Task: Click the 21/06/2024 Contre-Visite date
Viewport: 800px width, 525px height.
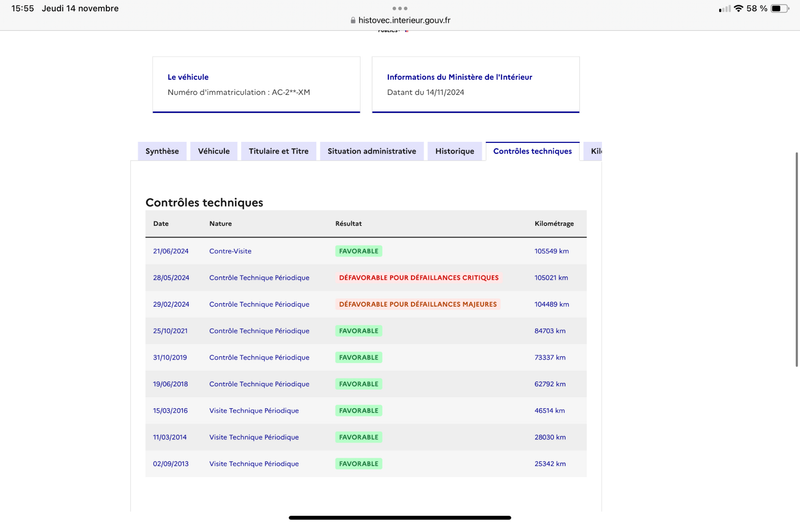Action: click(x=171, y=251)
